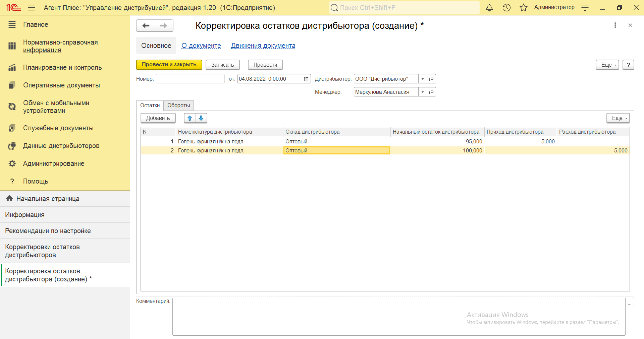Click the Провести button
The image size is (644, 339).
(265, 65)
